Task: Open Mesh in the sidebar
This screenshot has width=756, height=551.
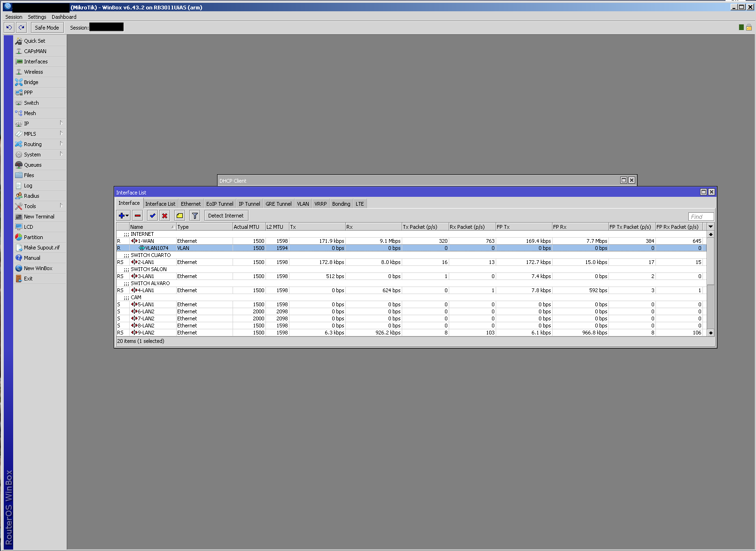Action: pos(40,113)
